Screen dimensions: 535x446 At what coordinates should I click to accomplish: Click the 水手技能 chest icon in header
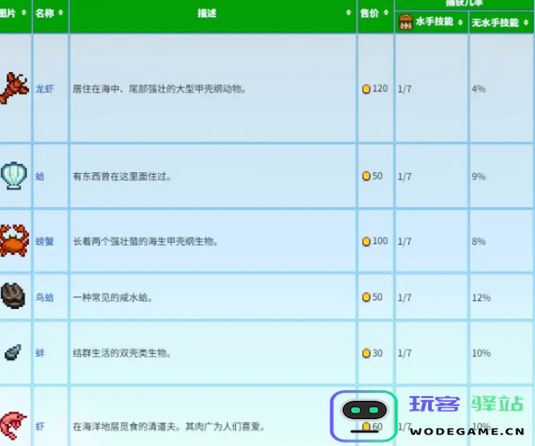pos(406,22)
